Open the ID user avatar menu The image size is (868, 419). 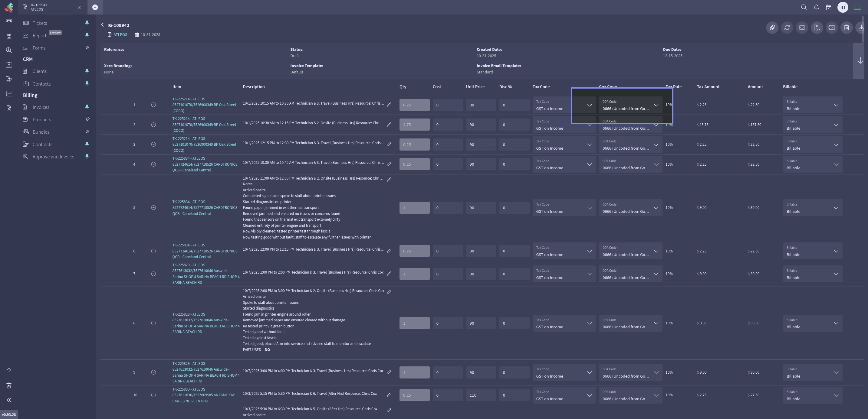pos(843,7)
